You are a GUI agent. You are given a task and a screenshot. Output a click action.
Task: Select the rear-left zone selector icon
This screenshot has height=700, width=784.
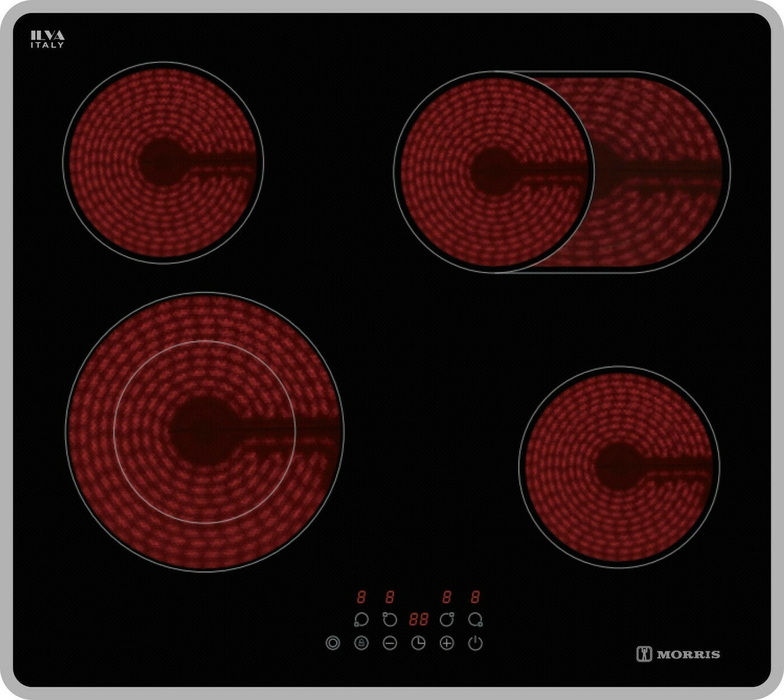click(x=389, y=619)
